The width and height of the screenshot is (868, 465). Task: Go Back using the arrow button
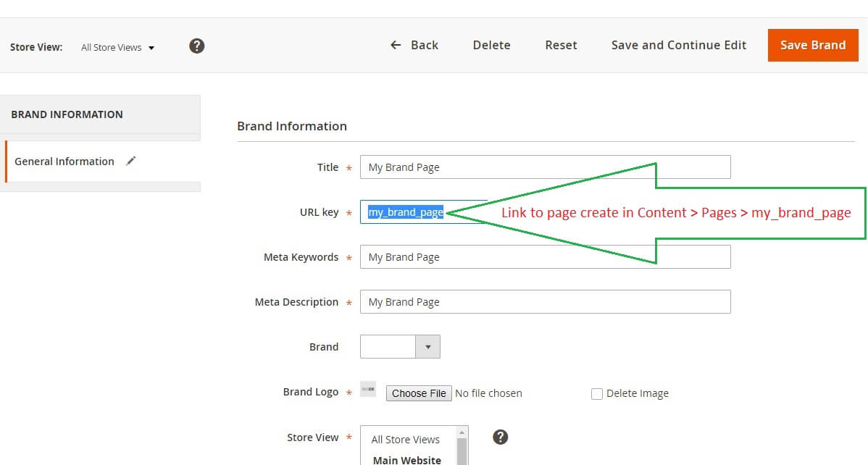pyautogui.click(x=414, y=45)
